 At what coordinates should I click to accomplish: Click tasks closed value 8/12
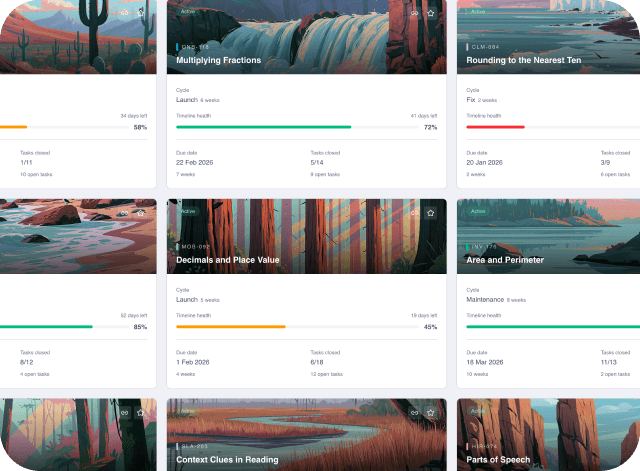coord(27,362)
